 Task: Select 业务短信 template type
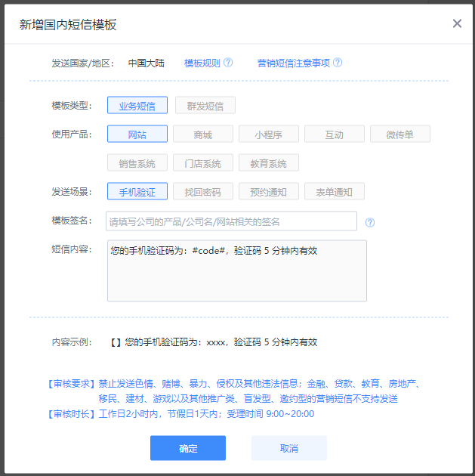click(x=137, y=106)
